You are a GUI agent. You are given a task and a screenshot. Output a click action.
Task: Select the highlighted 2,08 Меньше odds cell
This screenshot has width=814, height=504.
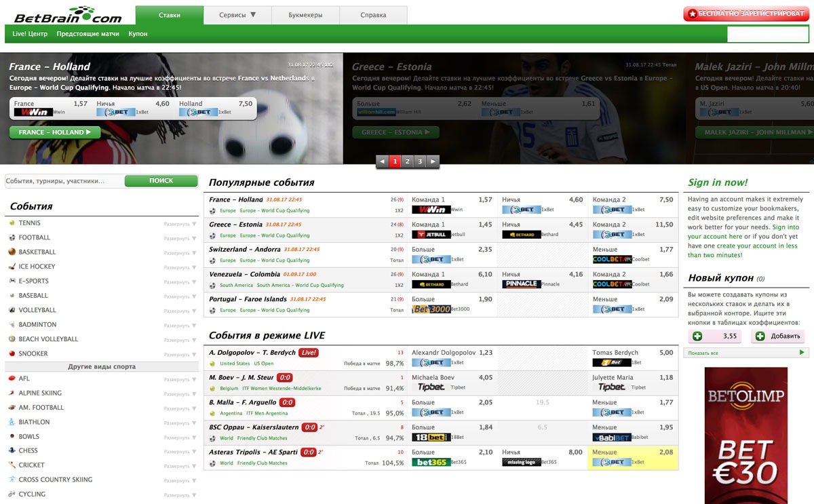pyautogui.click(x=633, y=457)
